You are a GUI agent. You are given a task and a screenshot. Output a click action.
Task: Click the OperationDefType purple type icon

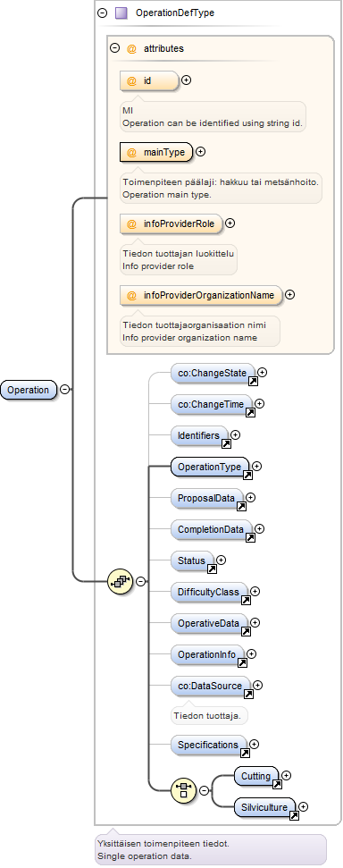tap(121, 13)
